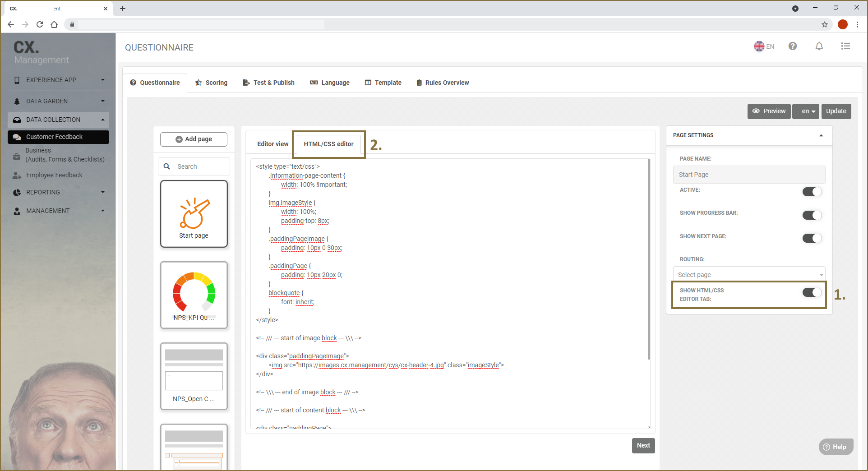Click the Experience App phone icon
Image resolution: width=868 pixels, height=471 pixels.
coord(17,80)
